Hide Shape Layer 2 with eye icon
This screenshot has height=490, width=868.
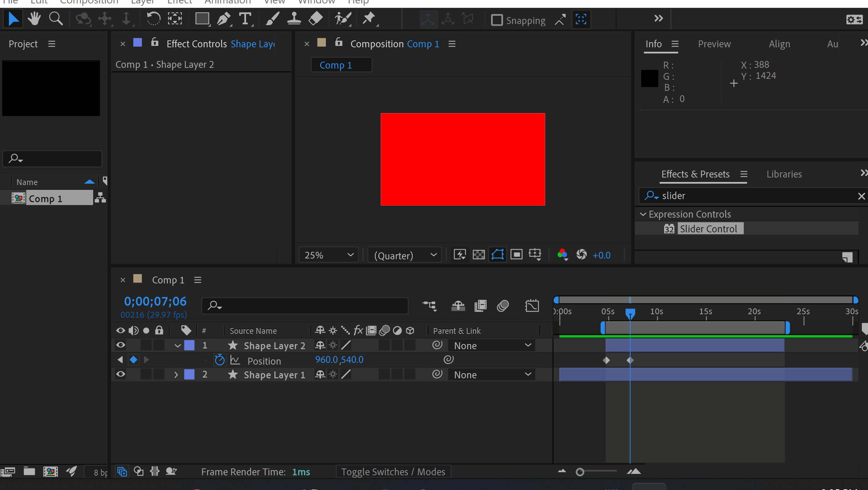121,345
